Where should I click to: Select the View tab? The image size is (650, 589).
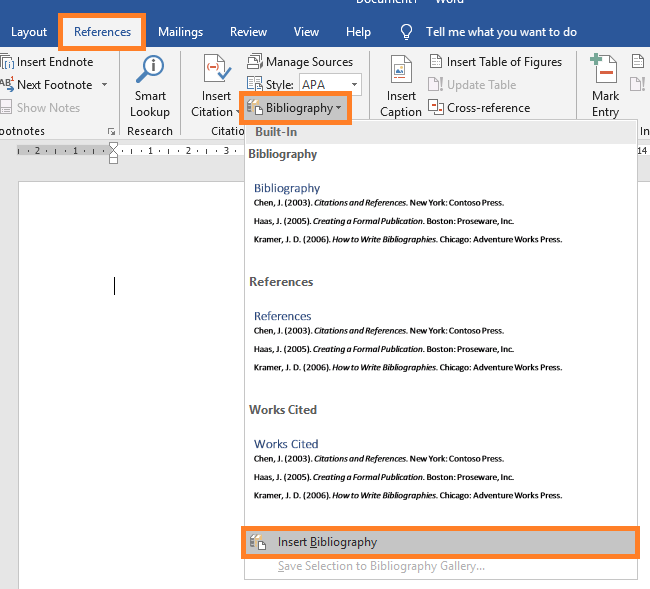[x=306, y=32]
